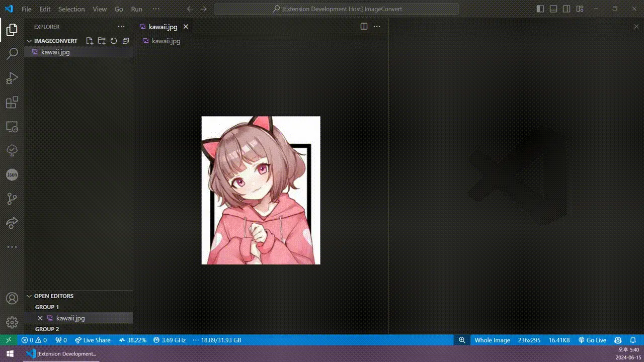Refresh the Explorer with the refresh icon

pos(114,41)
